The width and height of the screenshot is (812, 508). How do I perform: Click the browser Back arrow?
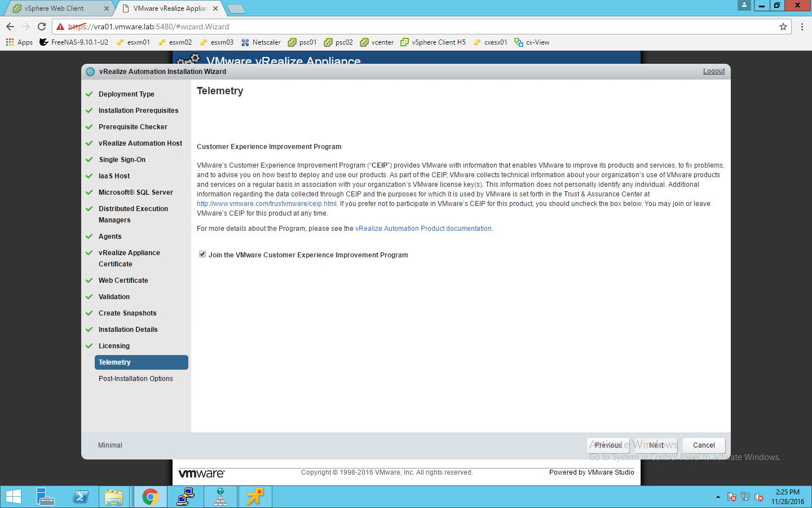point(10,27)
